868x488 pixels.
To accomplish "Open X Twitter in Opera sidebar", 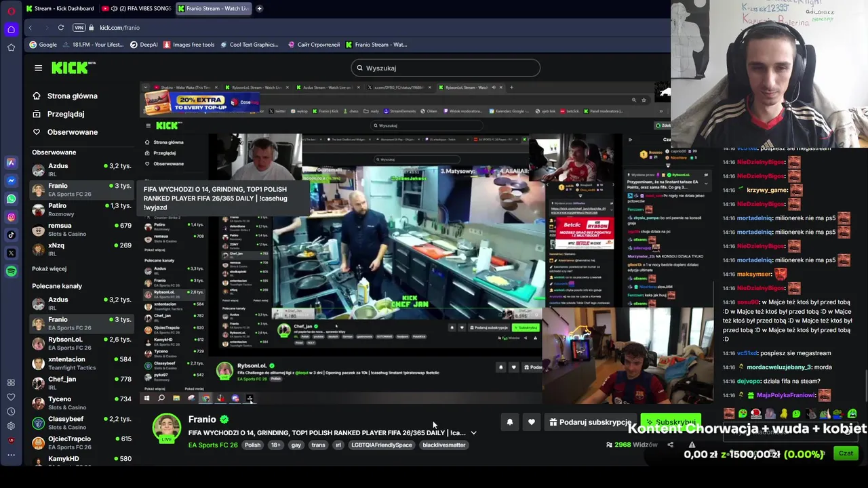I will click(11, 253).
